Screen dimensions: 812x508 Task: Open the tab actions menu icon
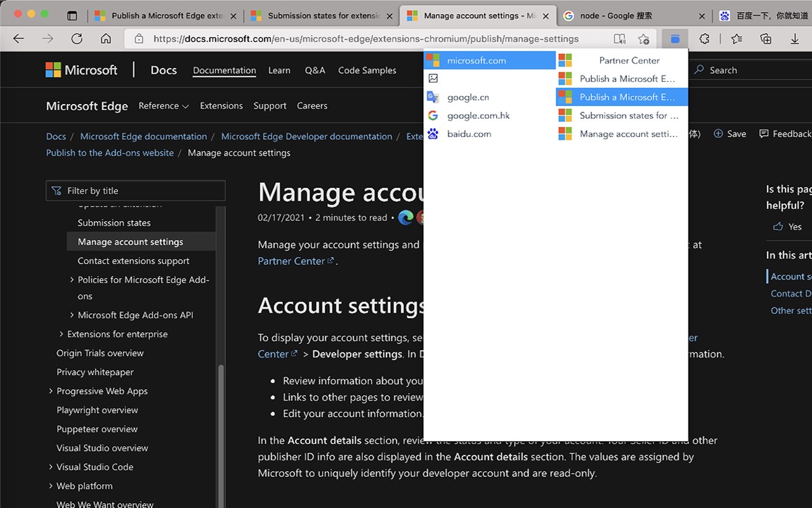(72, 15)
